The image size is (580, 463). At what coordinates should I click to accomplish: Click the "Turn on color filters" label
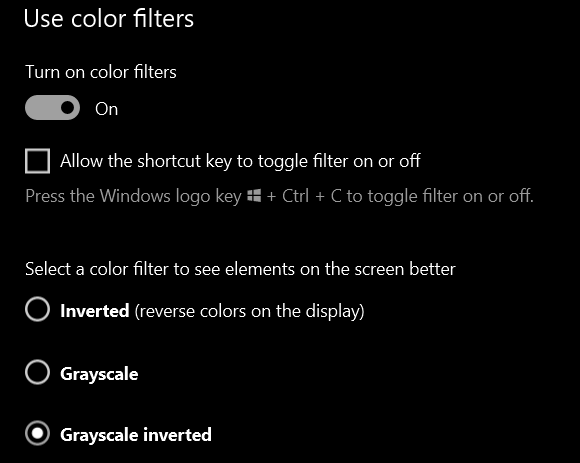pyautogui.click(x=101, y=72)
